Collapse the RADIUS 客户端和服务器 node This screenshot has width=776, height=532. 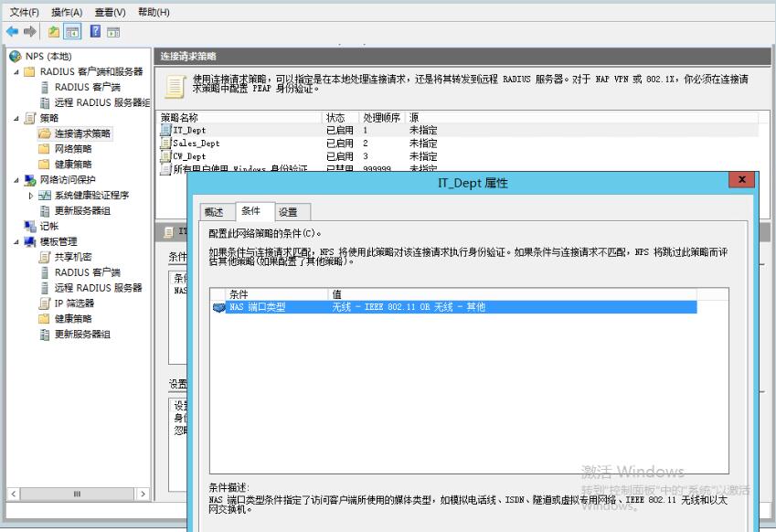(x=16, y=72)
